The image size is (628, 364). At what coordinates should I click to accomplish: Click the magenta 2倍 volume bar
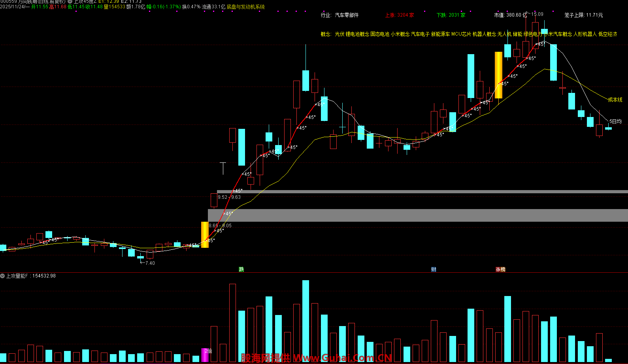pyautogui.click(x=205, y=355)
